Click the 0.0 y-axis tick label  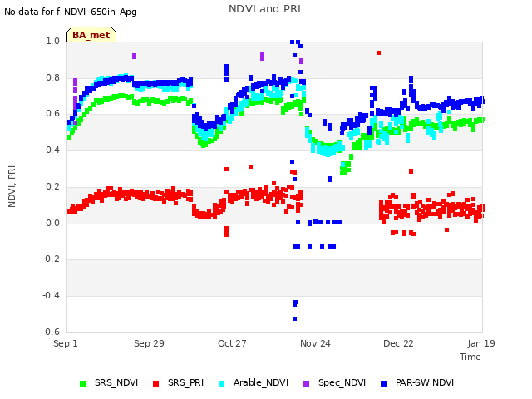tap(52, 223)
